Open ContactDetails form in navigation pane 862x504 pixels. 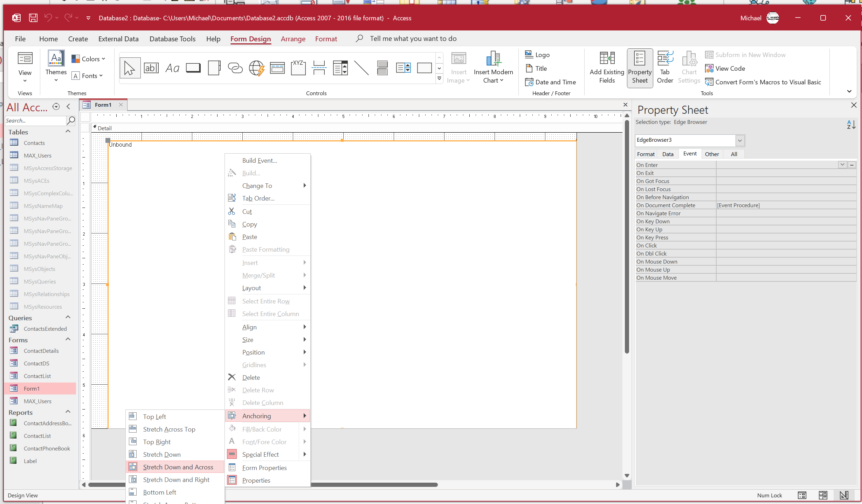(41, 351)
